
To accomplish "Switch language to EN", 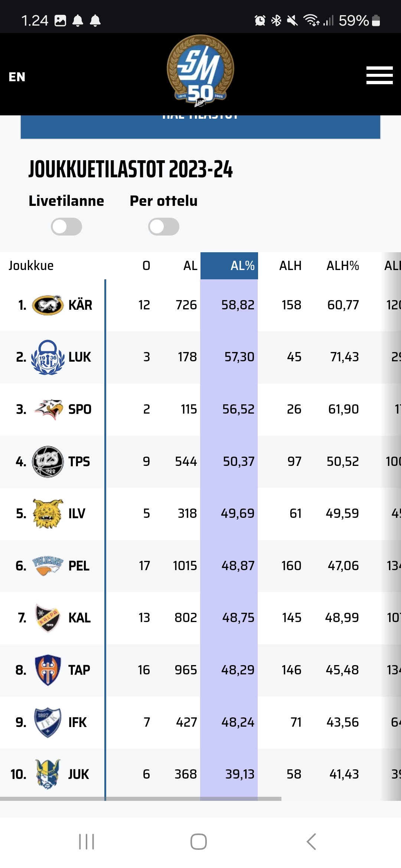I will (17, 77).
